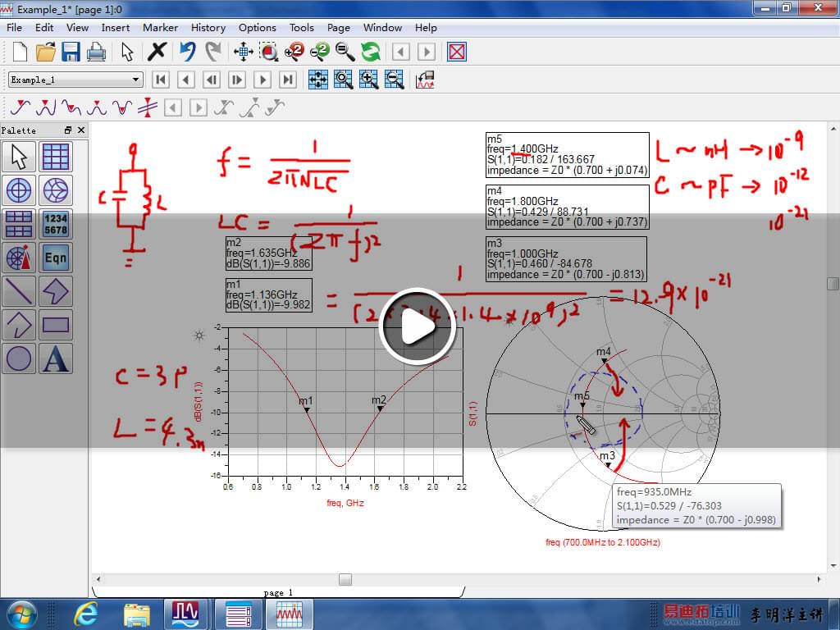Open the Example_1 dataset dropdown
The image size is (840, 630).
click(x=75, y=80)
